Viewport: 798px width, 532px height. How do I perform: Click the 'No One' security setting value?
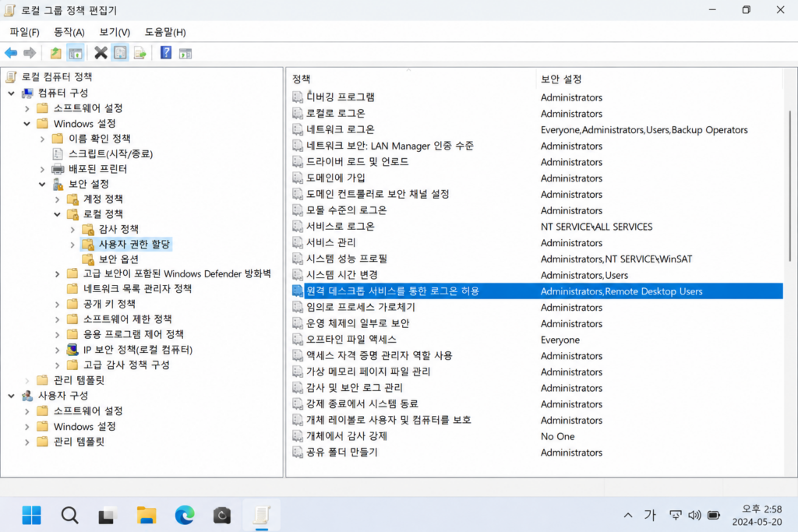[x=557, y=436]
